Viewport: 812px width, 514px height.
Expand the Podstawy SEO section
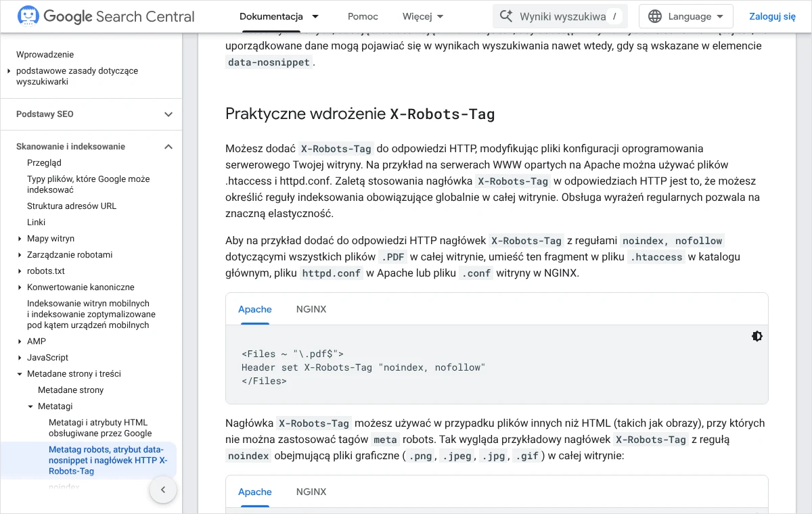coord(168,114)
